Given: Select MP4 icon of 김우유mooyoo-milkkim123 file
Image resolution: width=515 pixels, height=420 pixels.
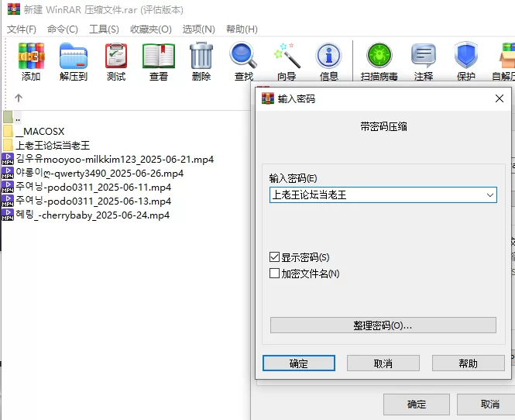Looking at the screenshot, I should (x=8, y=159).
